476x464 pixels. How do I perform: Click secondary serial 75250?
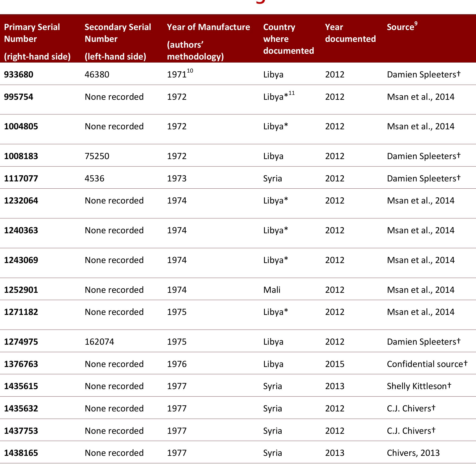[97, 156]
